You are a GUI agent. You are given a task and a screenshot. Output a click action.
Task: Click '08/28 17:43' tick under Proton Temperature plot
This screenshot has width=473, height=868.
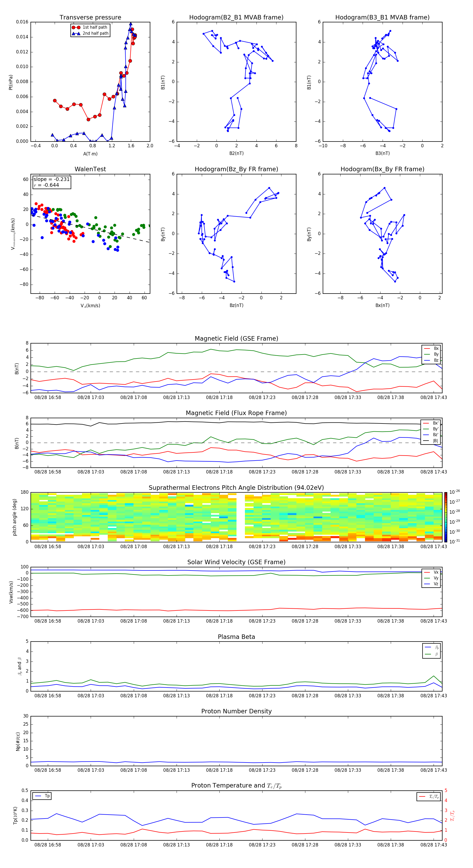click(434, 845)
